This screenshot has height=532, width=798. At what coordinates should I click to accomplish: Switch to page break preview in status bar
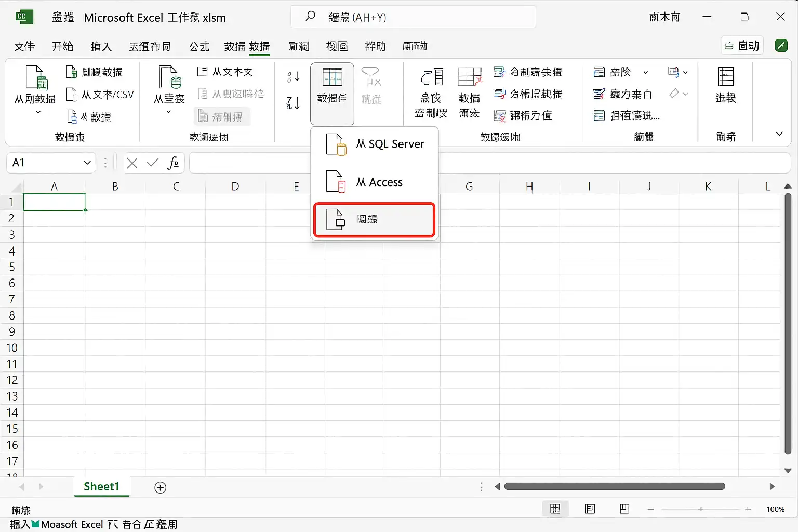[x=625, y=509]
